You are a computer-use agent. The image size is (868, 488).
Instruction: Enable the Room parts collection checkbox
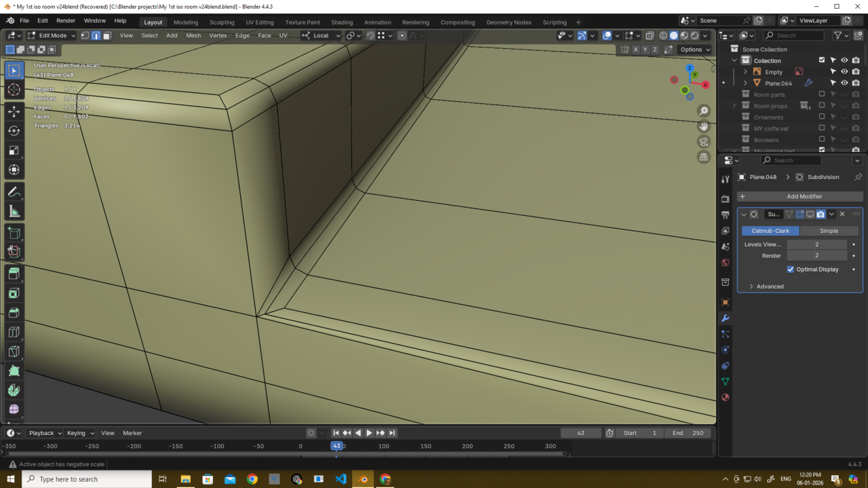(822, 94)
